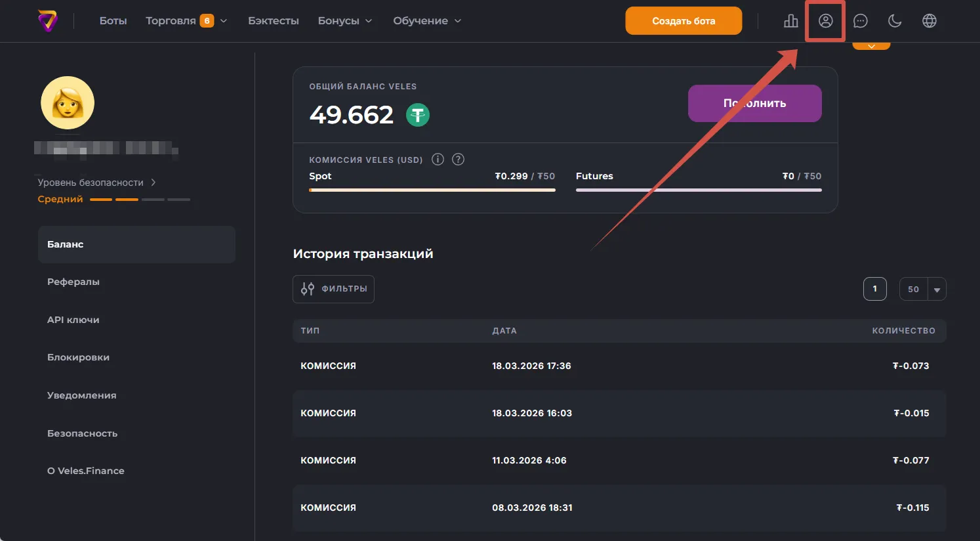
Task: Open the language globe icon
Action: [929, 21]
